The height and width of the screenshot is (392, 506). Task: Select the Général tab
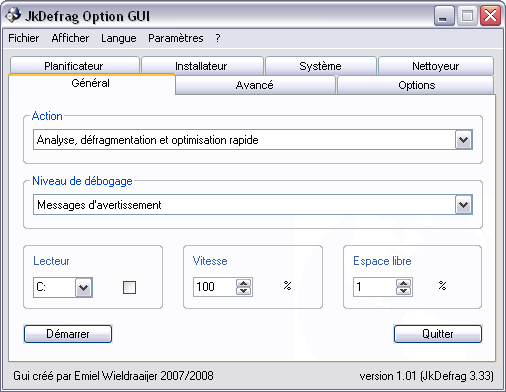tap(91, 83)
